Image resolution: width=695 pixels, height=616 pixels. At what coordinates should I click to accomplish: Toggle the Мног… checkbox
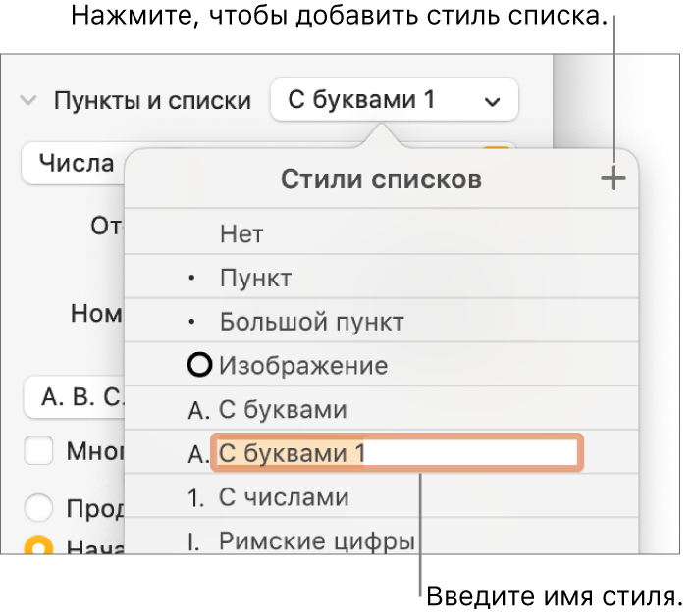pos(38,450)
